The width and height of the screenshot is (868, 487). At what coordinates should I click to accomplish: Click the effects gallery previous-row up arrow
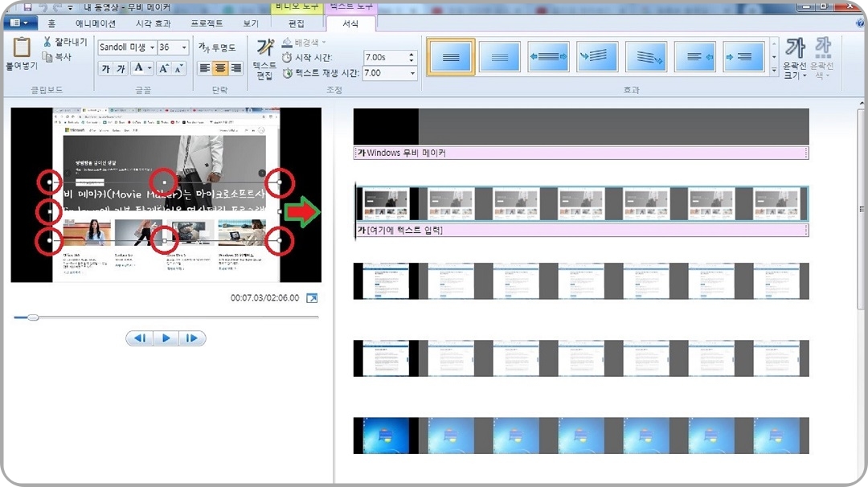774,44
